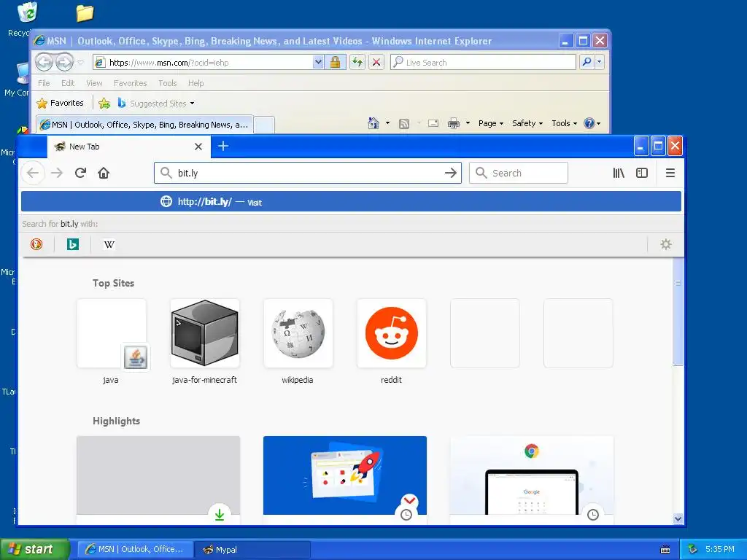Open the IE command bar Tools dropdown
The width and height of the screenshot is (747, 560).
click(x=564, y=123)
